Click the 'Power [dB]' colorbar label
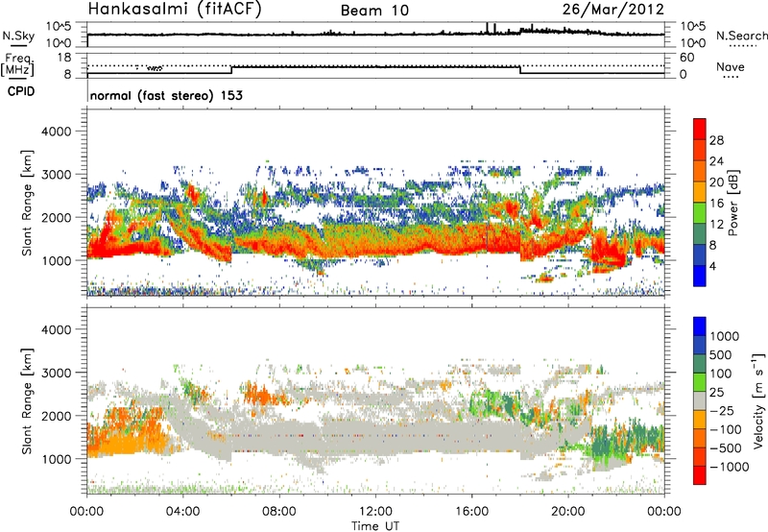This screenshot has width=768, height=532. 732,203
